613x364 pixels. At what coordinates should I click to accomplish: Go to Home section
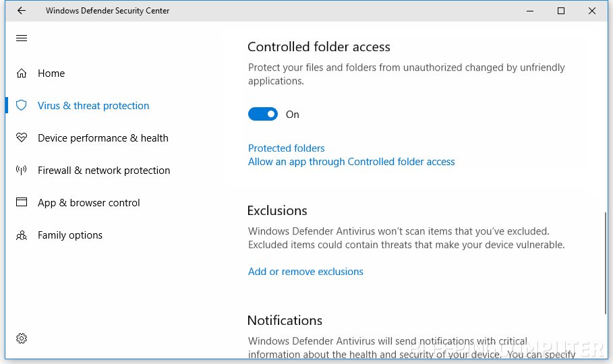(x=51, y=73)
